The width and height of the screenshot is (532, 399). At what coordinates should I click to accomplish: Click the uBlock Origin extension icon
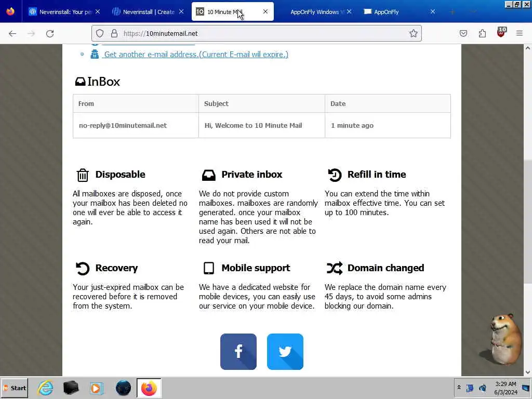click(501, 32)
